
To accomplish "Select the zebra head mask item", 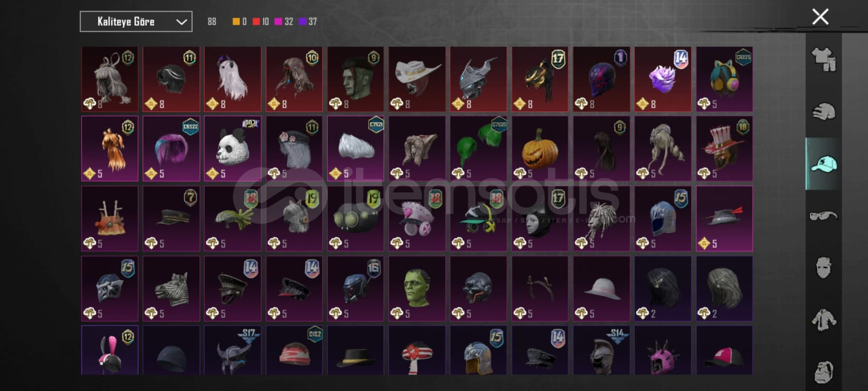I will click(171, 288).
